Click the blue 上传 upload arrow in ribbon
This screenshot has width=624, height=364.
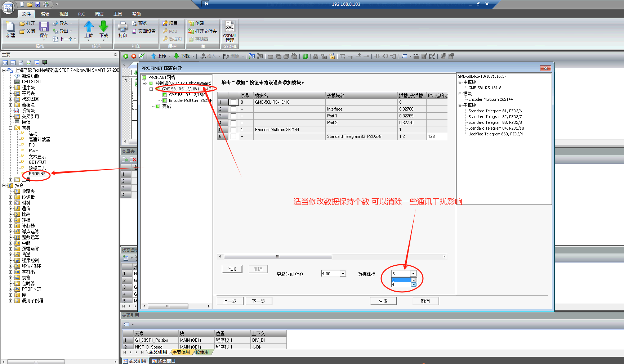[x=89, y=26]
